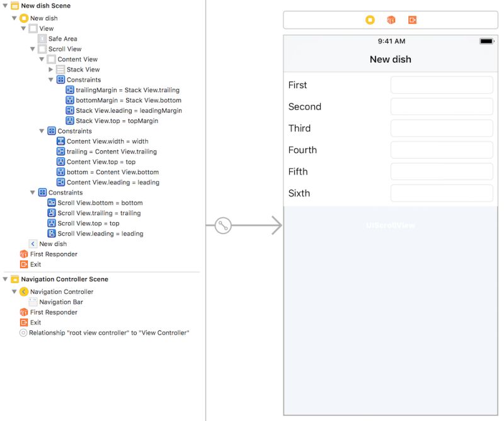The width and height of the screenshot is (504, 421).
Task: Click the First Responder icon above the canvas
Action: [x=391, y=20]
